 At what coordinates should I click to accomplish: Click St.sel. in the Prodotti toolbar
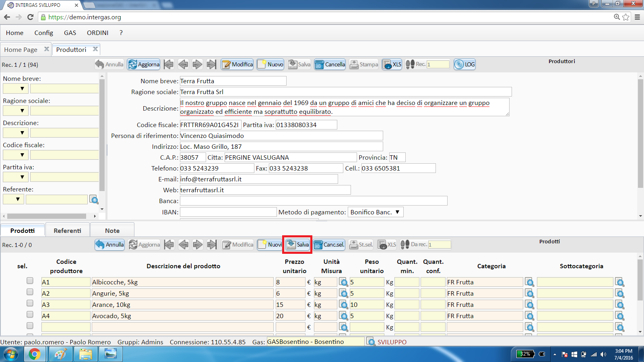point(361,245)
